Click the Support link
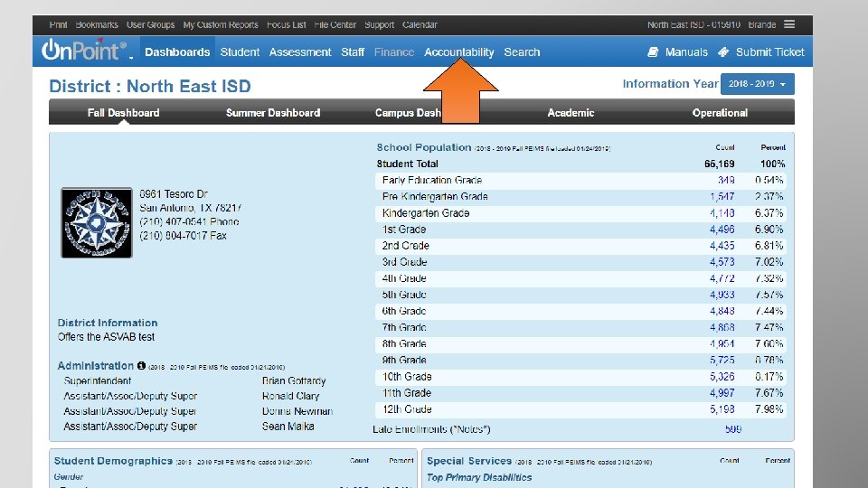The width and height of the screenshot is (868, 488). [x=379, y=24]
